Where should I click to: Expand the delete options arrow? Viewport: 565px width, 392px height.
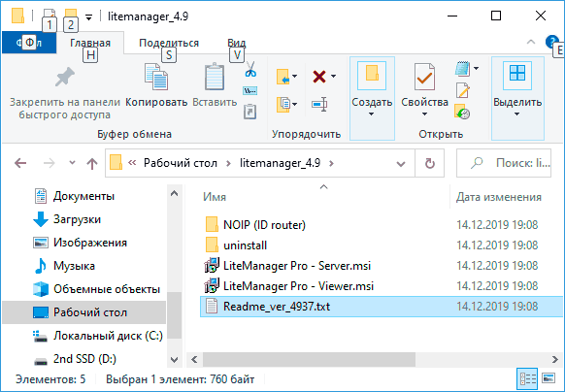coord(333,76)
